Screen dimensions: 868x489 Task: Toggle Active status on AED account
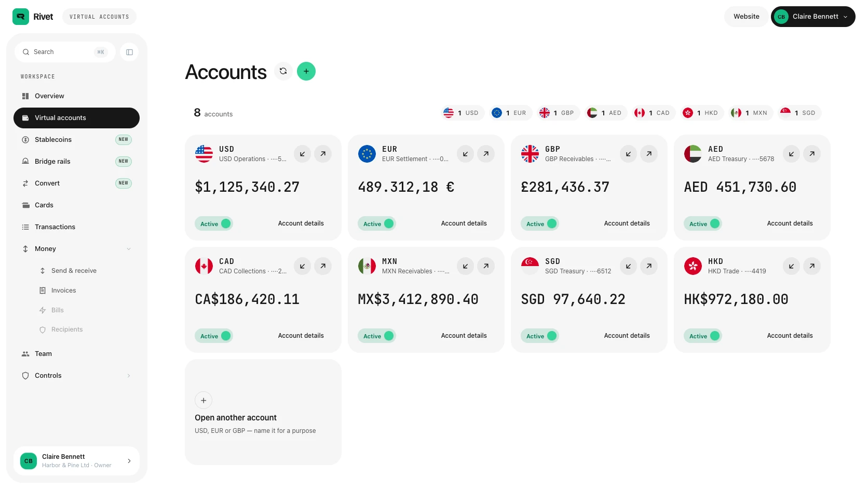click(703, 224)
